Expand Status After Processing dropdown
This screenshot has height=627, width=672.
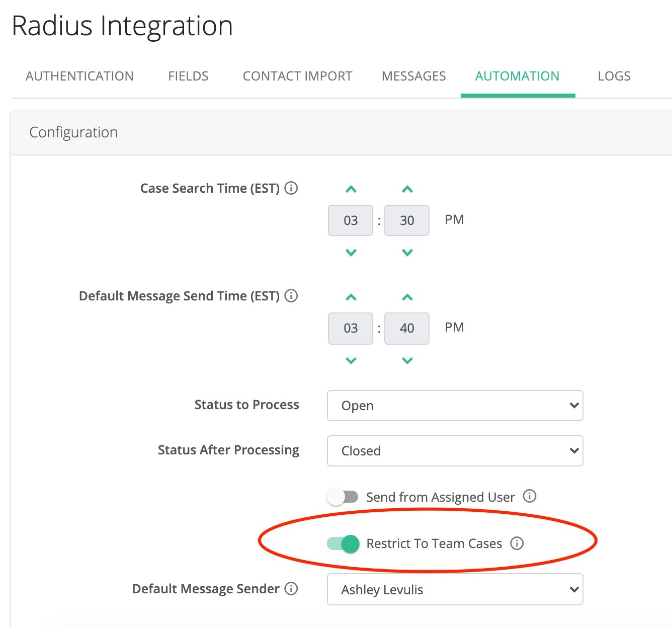coord(455,451)
